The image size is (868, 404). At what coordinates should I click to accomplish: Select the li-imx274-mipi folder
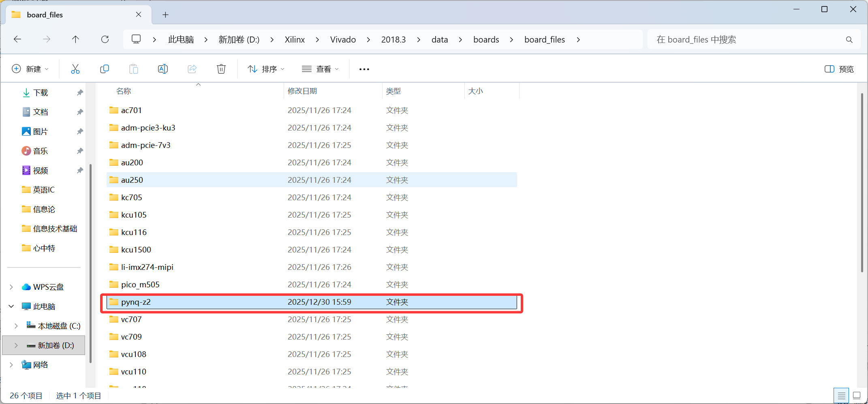pyautogui.click(x=312, y=267)
